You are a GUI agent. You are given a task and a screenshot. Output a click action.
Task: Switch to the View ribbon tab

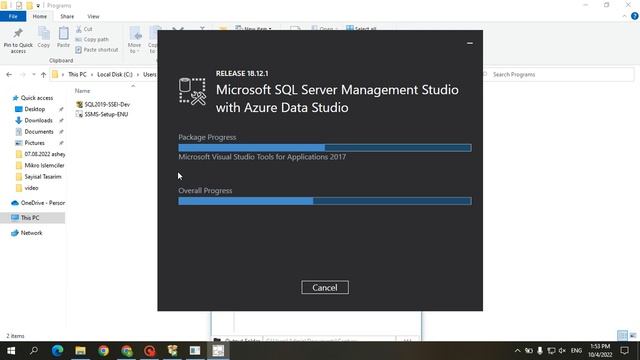click(93, 16)
